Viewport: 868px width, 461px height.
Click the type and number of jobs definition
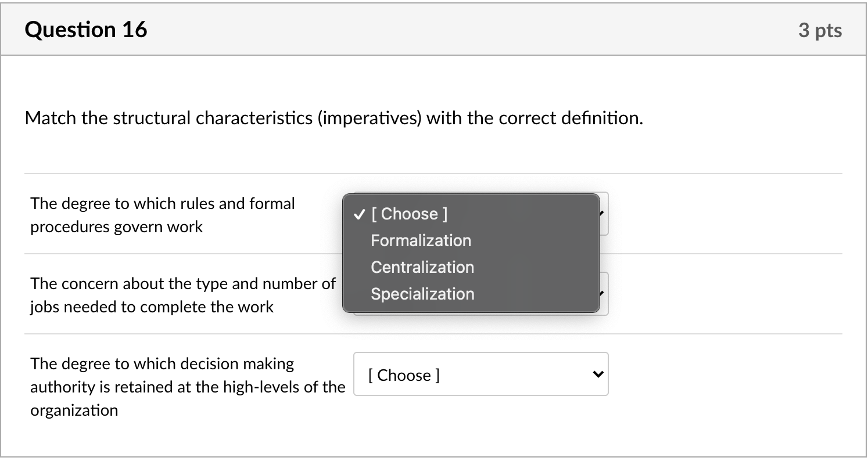click(x=182, y=295)
